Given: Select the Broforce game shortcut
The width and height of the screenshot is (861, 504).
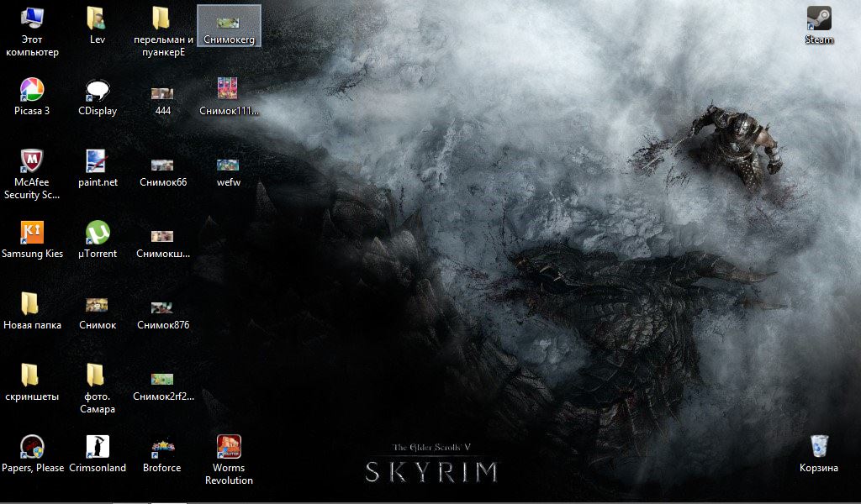Looking at the screenshot, I should click(162, 456).
